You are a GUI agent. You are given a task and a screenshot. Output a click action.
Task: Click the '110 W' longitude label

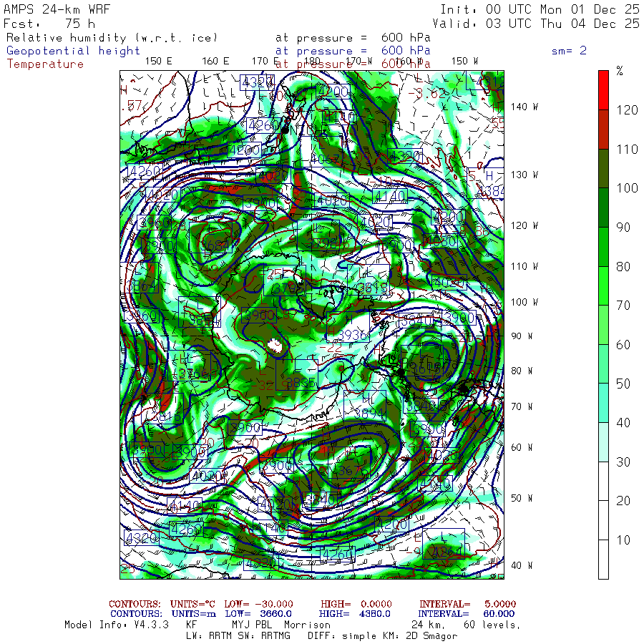[525, 266]
